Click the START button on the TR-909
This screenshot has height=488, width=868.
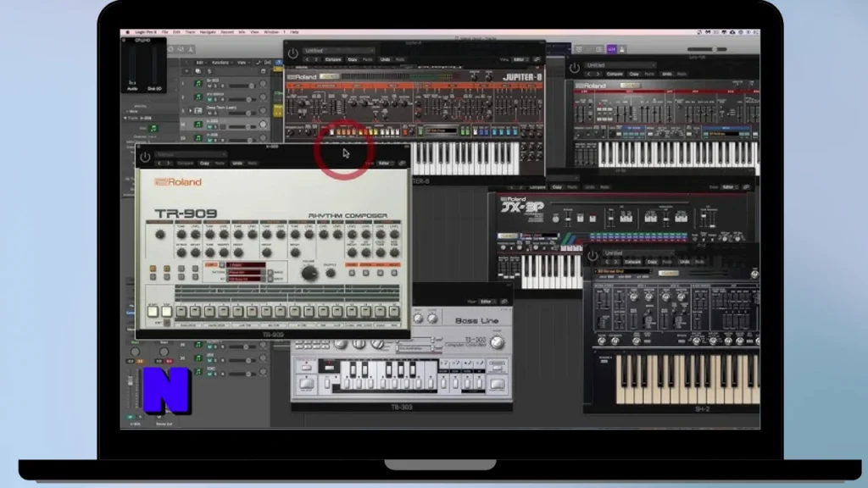(x=153, y=311)
